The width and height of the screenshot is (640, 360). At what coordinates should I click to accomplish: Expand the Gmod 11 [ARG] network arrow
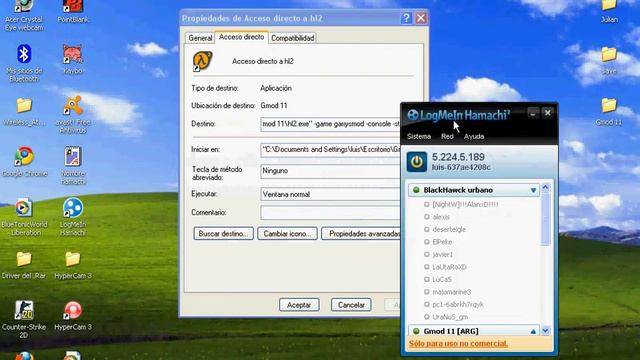533,331
